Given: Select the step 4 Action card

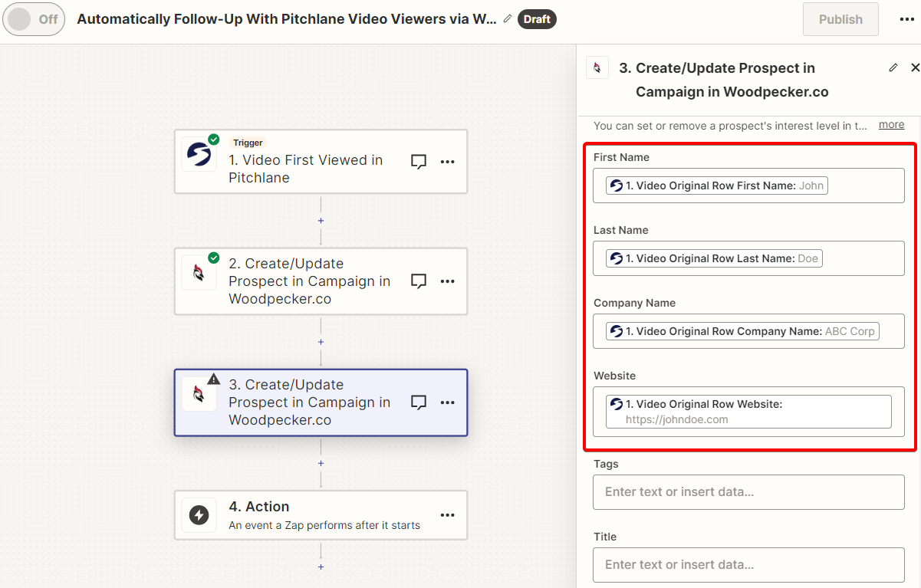Looking at the screenshot, I should point(321,515).
